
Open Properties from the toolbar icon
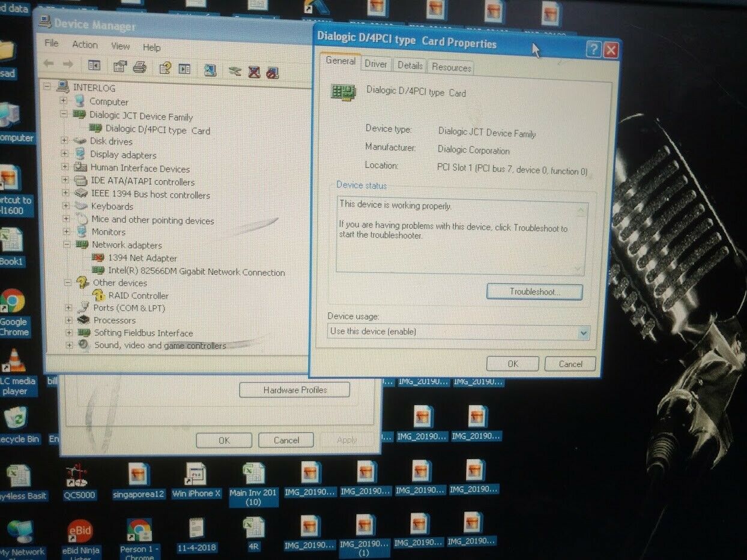tap(120, 67)
